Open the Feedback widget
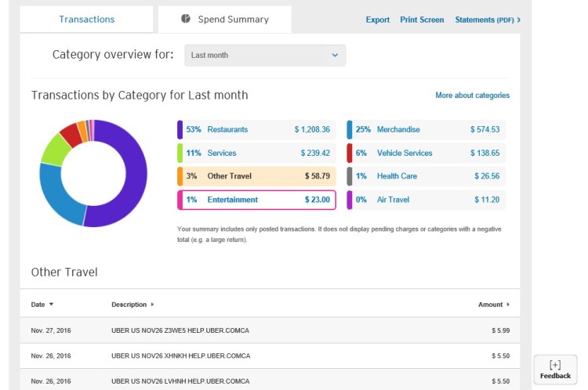This screenshot has height=390, width=588. [555, 370]
